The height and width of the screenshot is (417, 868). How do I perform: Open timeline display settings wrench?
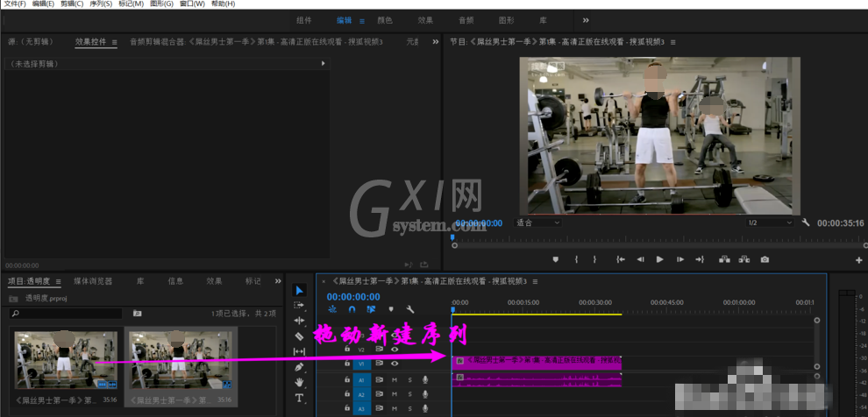coord(410,309)
